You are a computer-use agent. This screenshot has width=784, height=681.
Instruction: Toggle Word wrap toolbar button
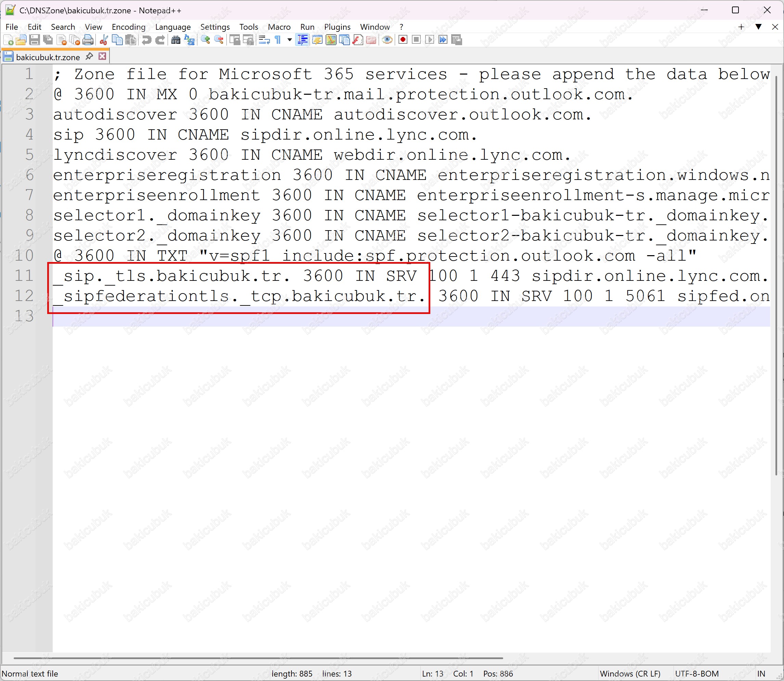pos(264,40)
